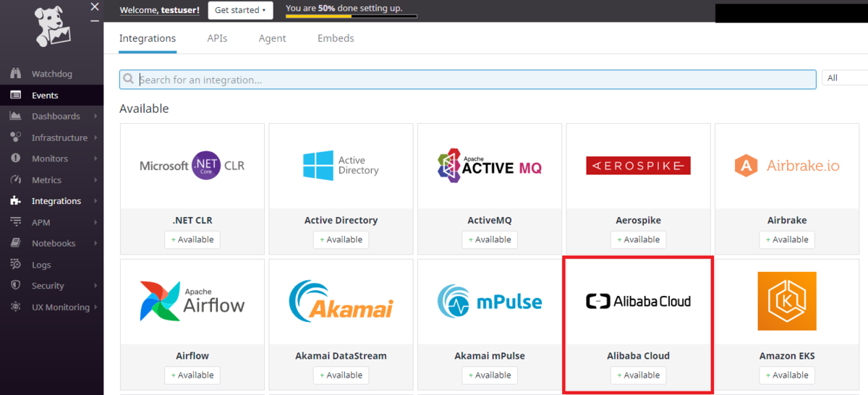Viewport: 868px width, 395px height.
Task: Open Watchdog binoculars icon
Action: coord(15,74)
